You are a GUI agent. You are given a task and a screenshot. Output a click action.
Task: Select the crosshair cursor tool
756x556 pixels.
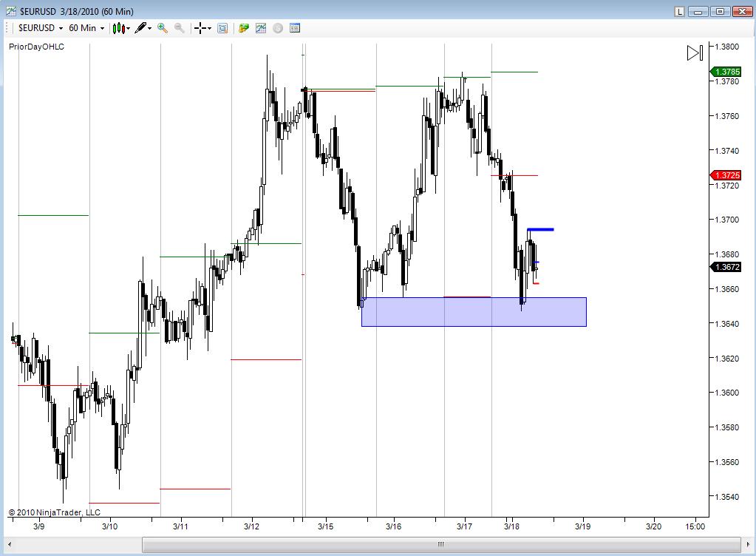pos(200,28)
